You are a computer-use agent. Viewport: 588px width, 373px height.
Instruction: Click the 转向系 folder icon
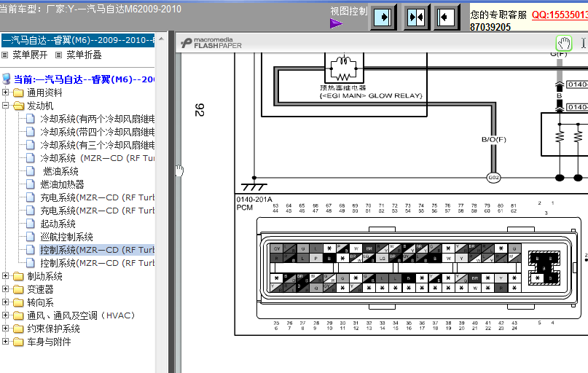(18, 302)
